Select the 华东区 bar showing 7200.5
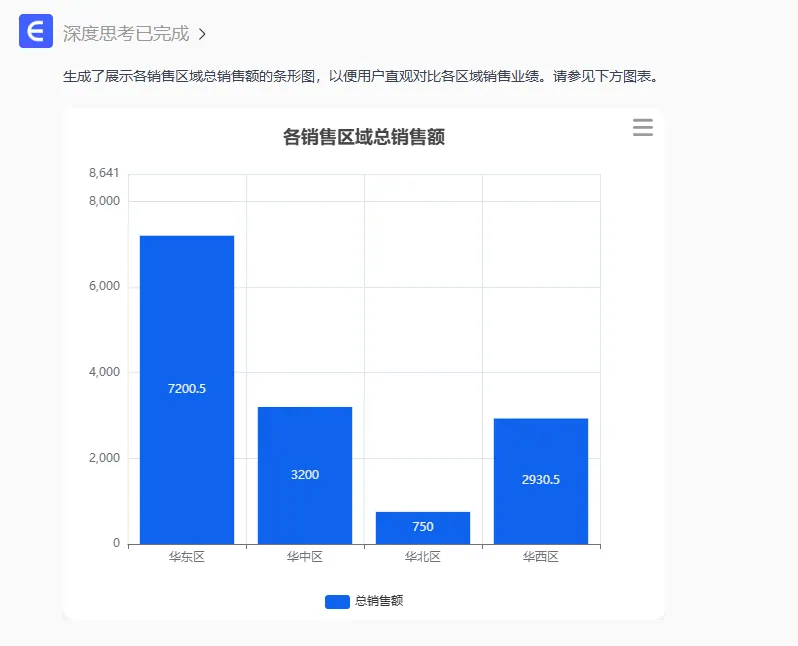Image resolution: width=798 pixels, height=646 pixels. (x=187, y=389)
